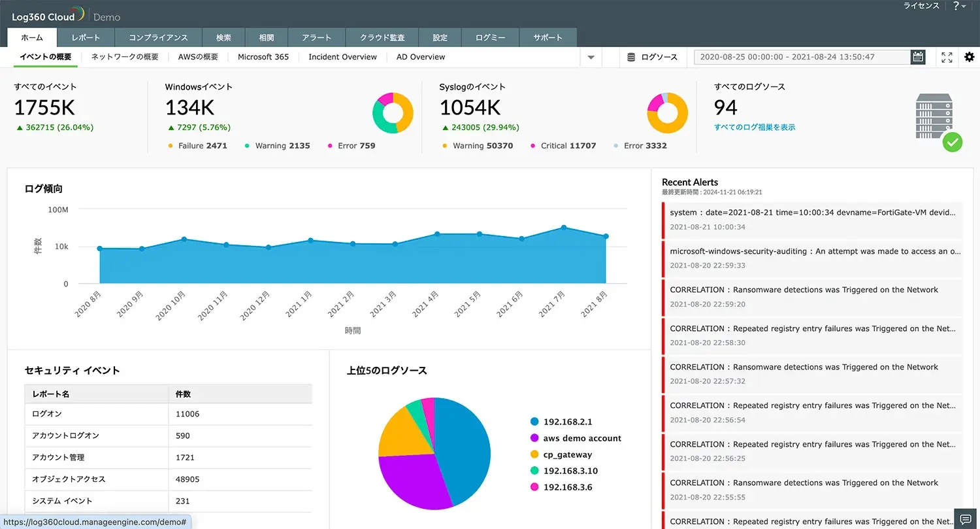
Task: Click the ログソース button
Action: pyautogui.click(x=652, y=57)
